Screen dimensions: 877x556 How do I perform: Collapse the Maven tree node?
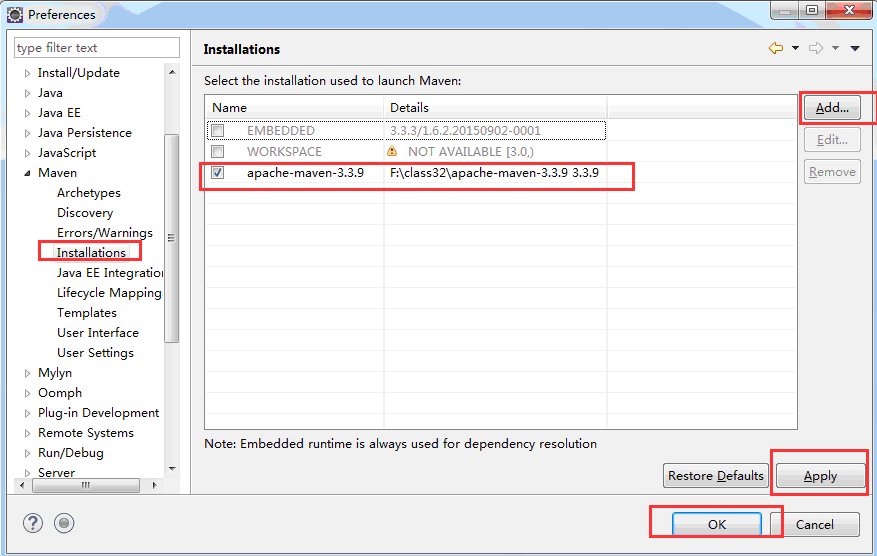(x=27, y=173)
